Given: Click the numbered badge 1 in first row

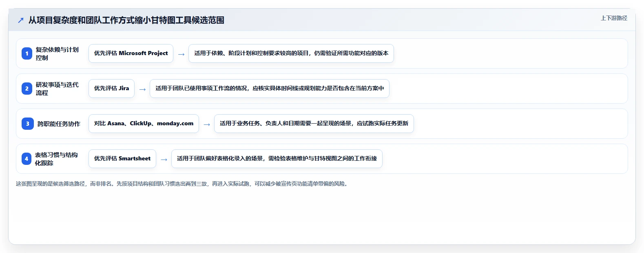Looking at the screenshot, I should point(27,53).
